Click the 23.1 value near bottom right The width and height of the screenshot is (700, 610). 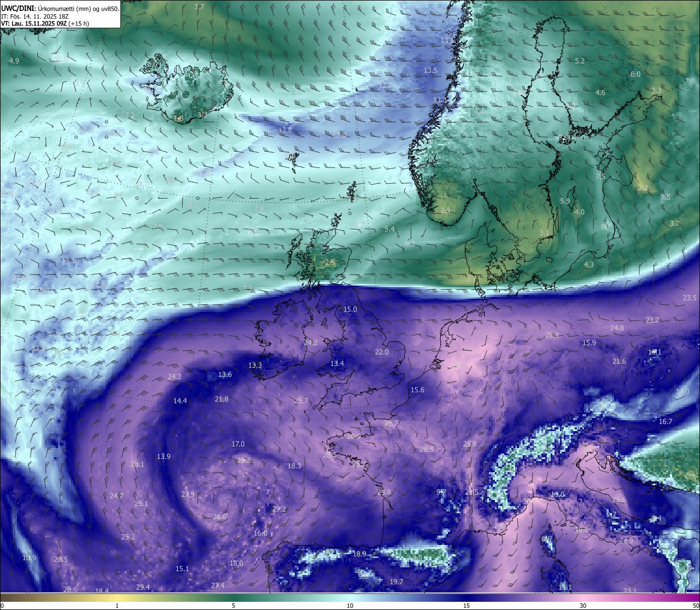click(x=630, y=590)
